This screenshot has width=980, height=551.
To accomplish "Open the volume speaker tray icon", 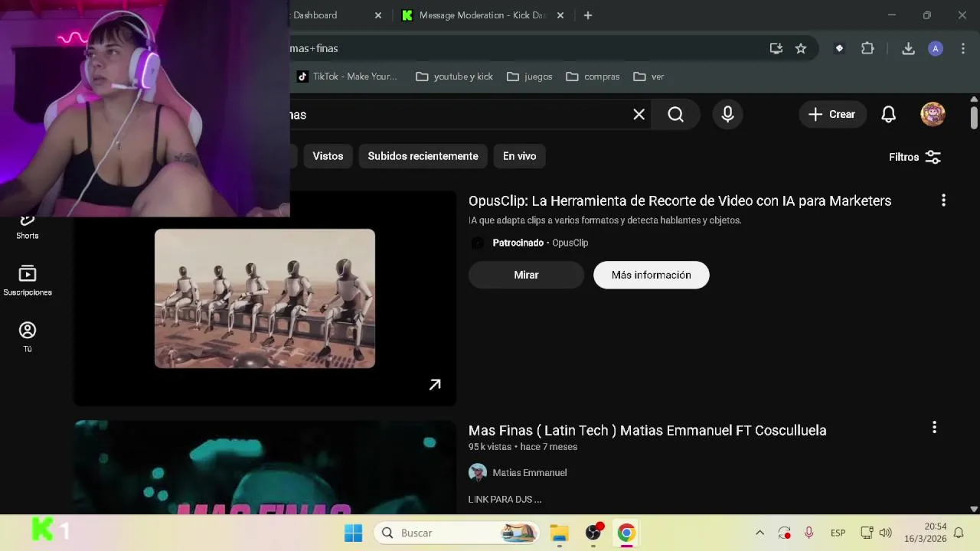I will 886,533.
